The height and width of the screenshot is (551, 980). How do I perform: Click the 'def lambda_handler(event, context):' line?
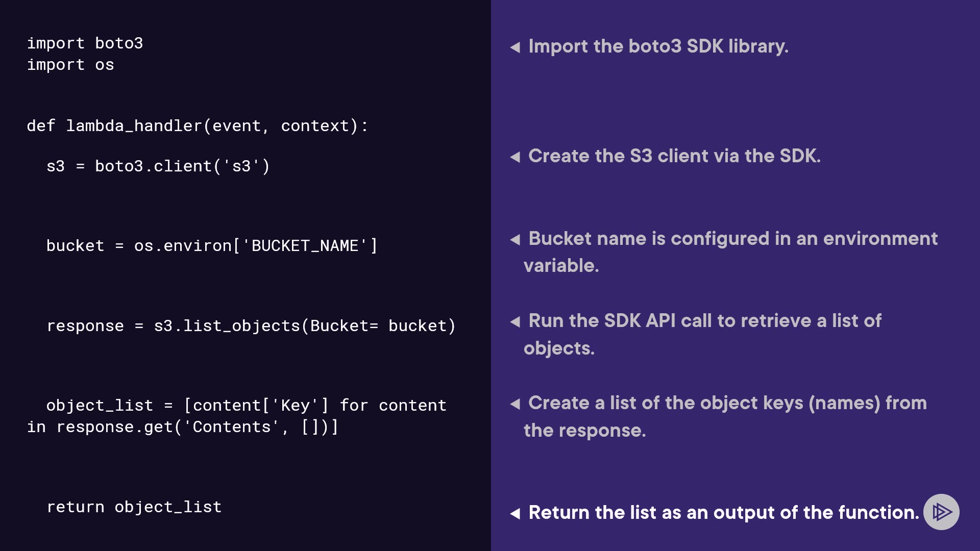[197, 126]
